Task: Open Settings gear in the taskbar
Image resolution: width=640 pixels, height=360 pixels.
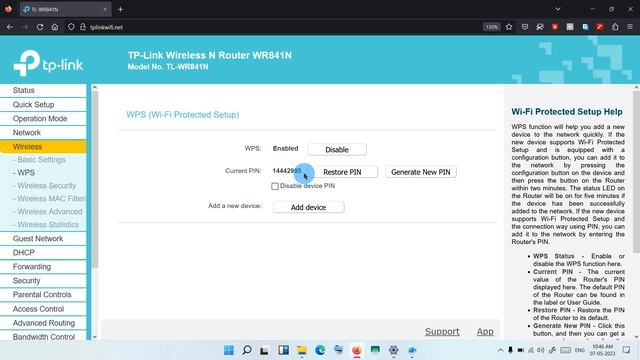Action: click(393, 350)
